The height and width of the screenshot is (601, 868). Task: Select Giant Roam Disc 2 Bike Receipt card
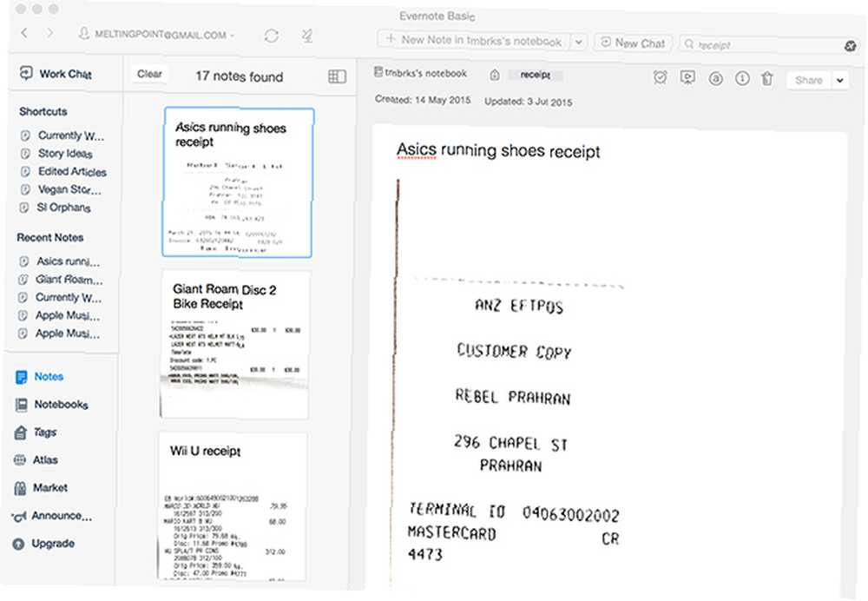coord(236,345)
